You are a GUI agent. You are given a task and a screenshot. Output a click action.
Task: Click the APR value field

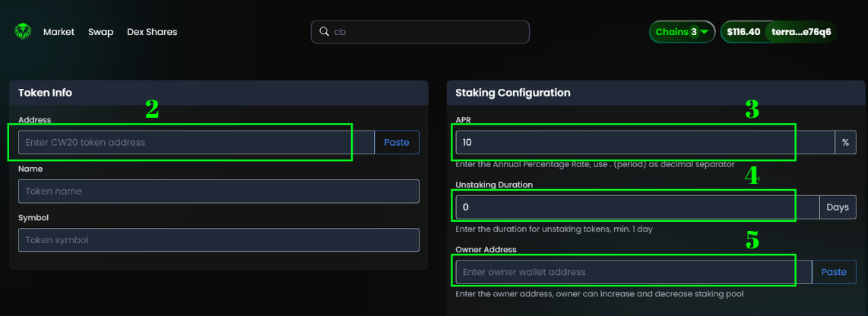point(645,142)
